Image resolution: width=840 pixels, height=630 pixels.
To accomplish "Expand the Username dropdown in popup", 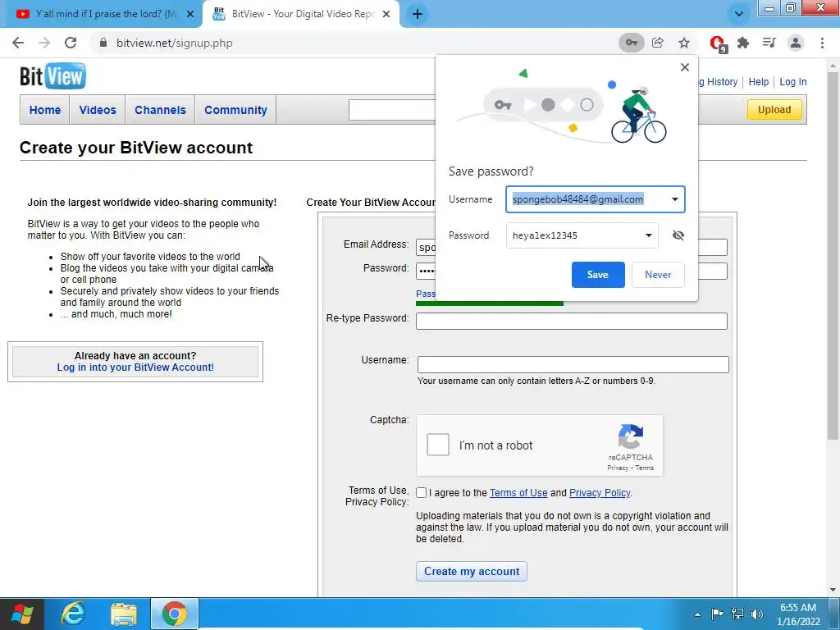I will click(x=675, y=199).
